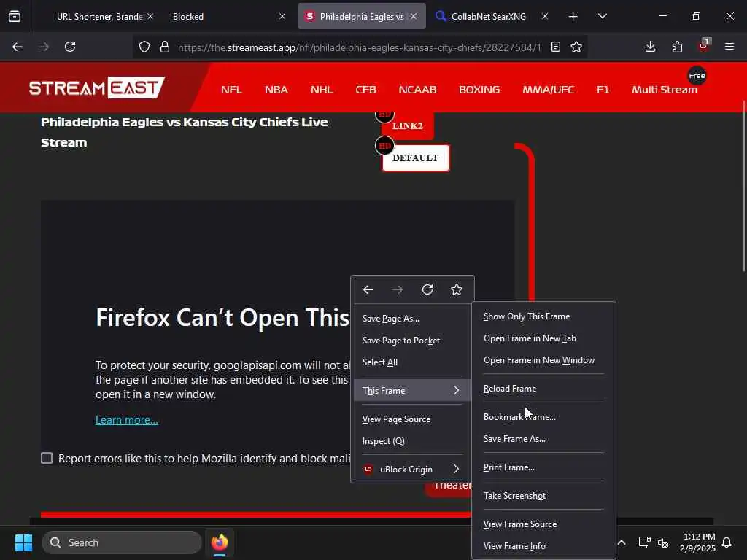This screenshot has height=560, width=747.
Task: Click the Learn more link
Action: pos(126,419)
